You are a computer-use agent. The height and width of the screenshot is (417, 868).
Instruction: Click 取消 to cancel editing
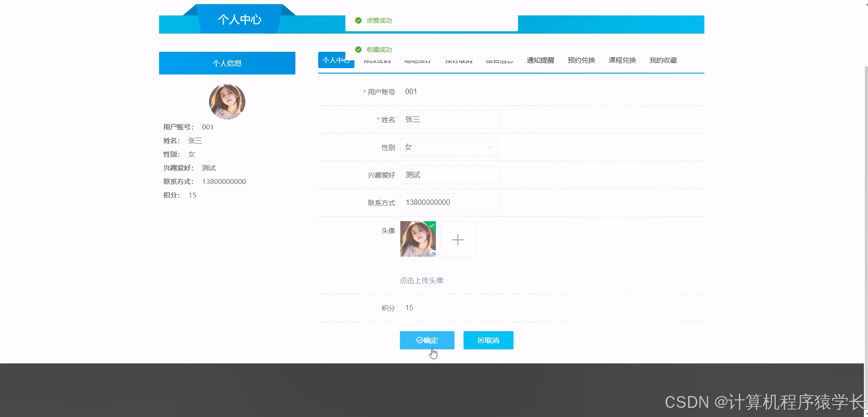(x=488, y=340)
